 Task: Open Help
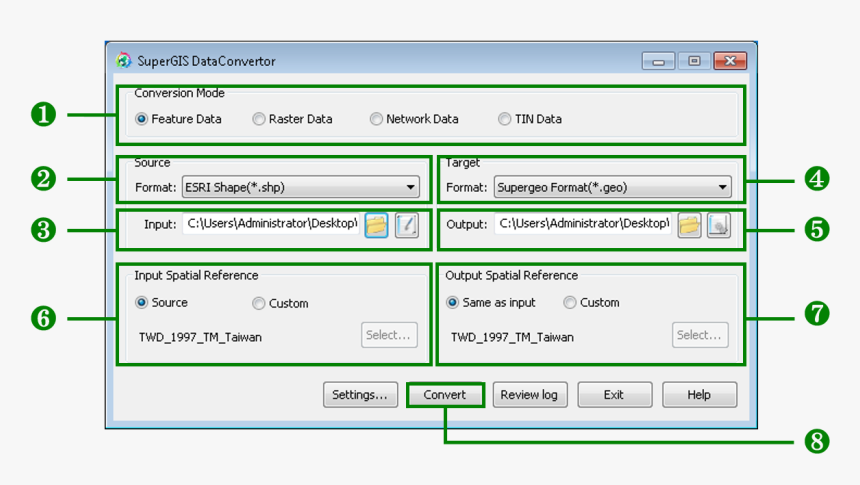coord(699,395)
